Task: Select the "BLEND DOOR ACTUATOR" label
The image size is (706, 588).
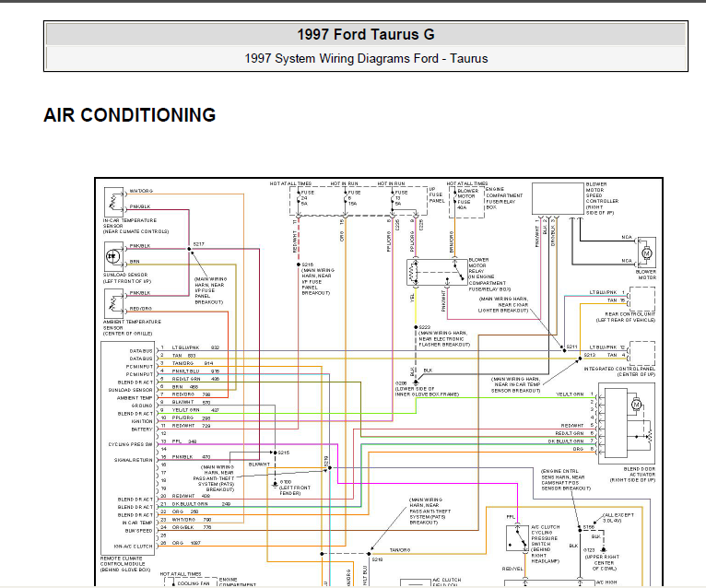Action: pos(640,471)
